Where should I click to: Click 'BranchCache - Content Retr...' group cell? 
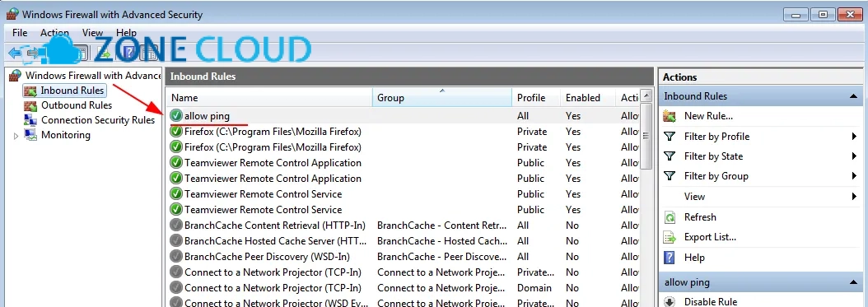tap(441, 226)
